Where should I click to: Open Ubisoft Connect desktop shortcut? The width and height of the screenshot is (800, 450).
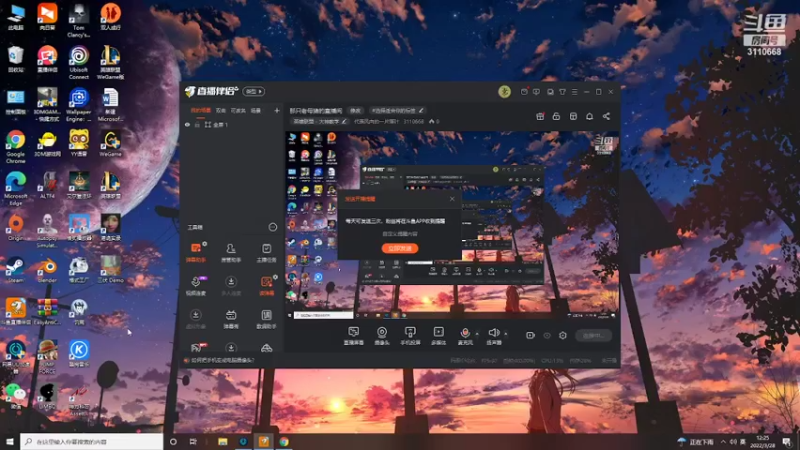[x=79, y=63]
